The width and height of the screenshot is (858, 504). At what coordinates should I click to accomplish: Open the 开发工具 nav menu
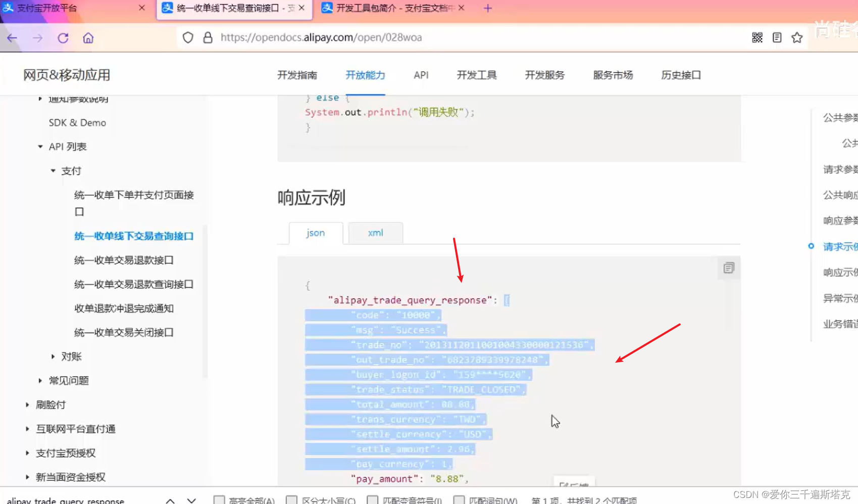pos(477,75)
